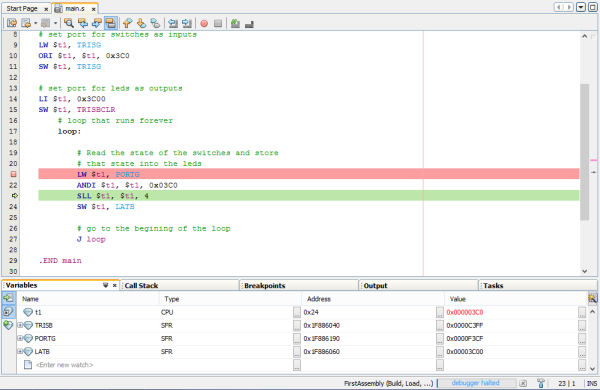Switch to the Start Page tab
The height and width of the screenshot is (390, 600).
22,8
